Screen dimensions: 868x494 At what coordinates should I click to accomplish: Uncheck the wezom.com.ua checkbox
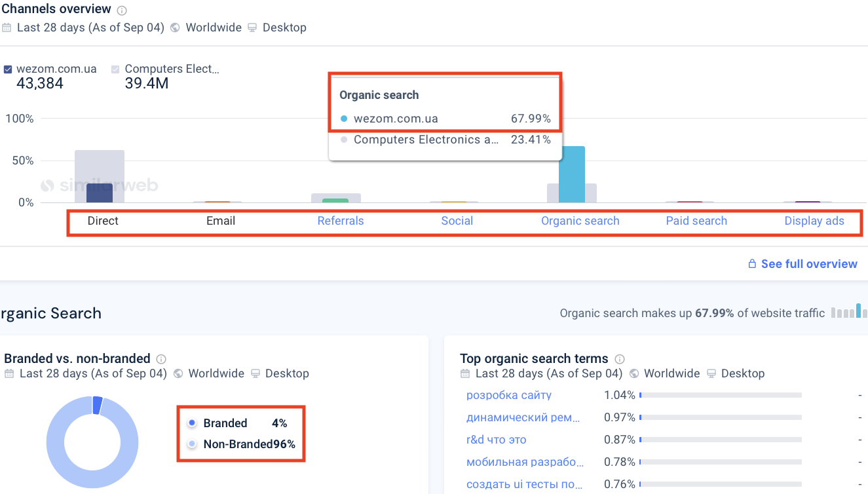point(8,69)
